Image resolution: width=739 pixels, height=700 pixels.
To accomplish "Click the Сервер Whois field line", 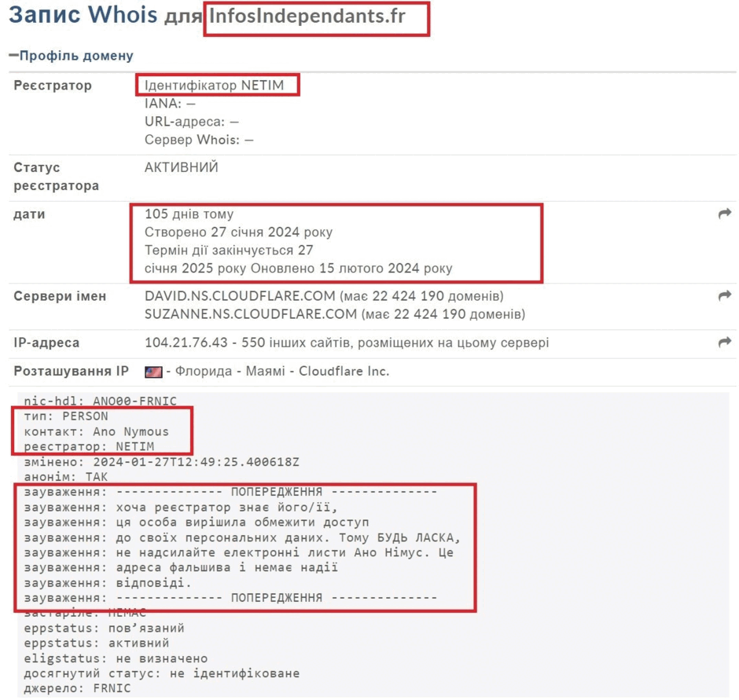I will 199,140.
